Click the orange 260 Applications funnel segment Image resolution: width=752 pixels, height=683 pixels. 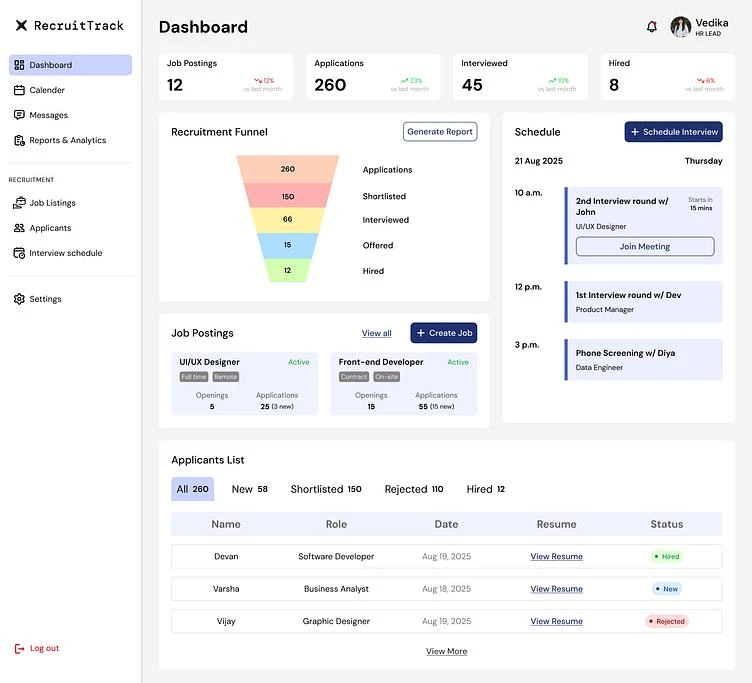point(288,169)
